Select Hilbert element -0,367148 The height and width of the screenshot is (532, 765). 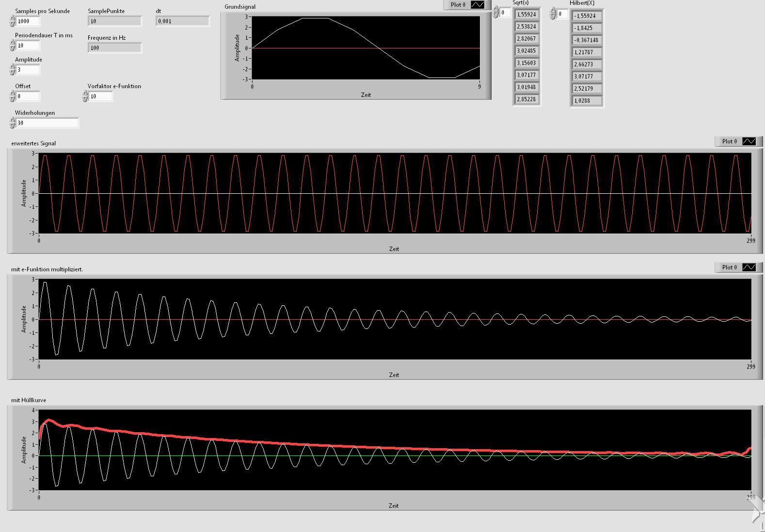(587, 40)
